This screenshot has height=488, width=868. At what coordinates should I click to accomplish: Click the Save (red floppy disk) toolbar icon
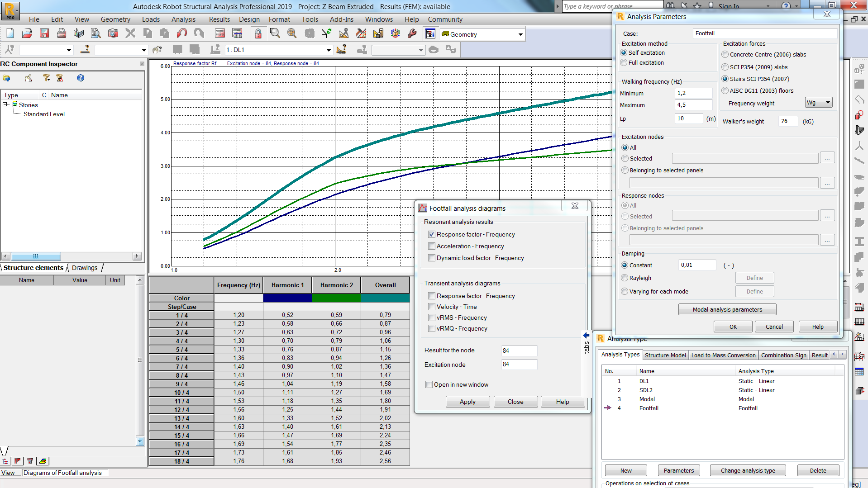click(x=44, y=33)
